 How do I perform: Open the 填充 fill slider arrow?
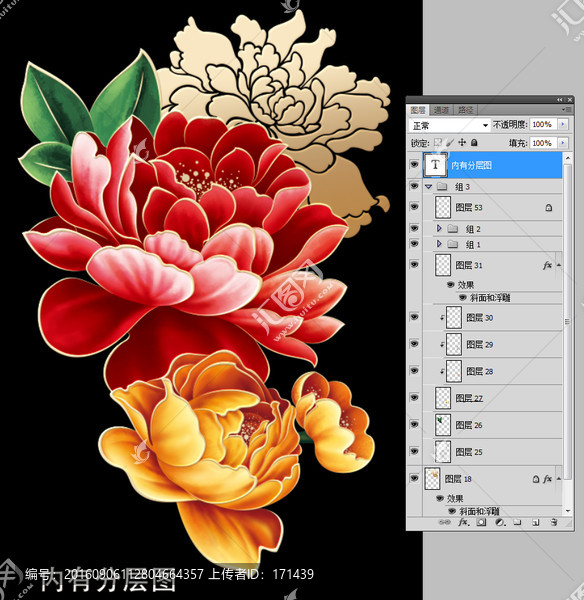[563, 143]
